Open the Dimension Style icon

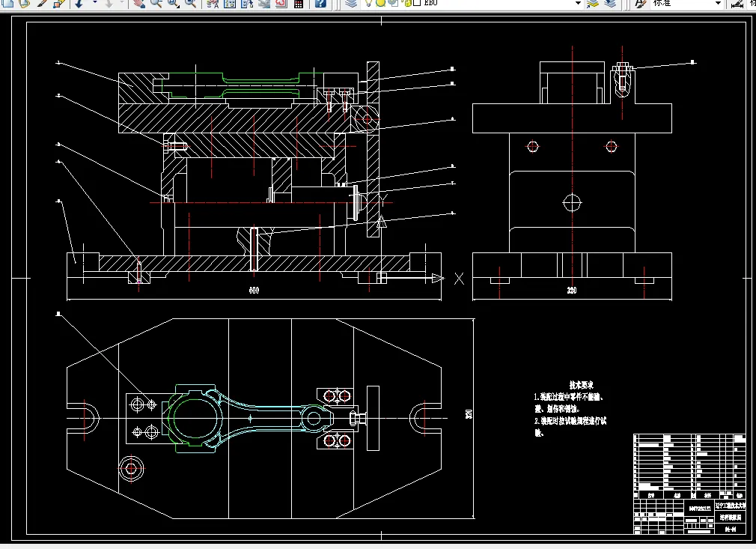click(x=737, y=4)
